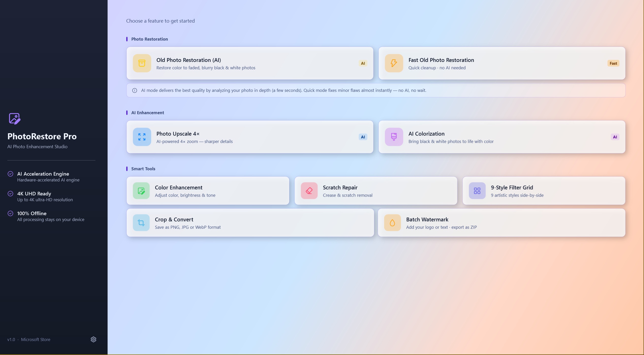Click the '4K UHD Ready' label
This screenshot has width=644, height=355.
(x=34, y=194)
